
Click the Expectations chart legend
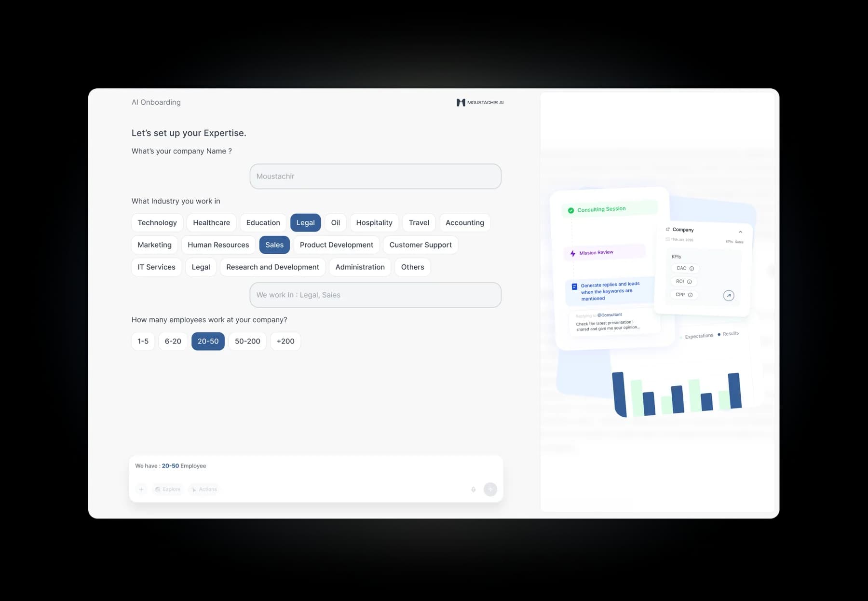coord(696,336)
